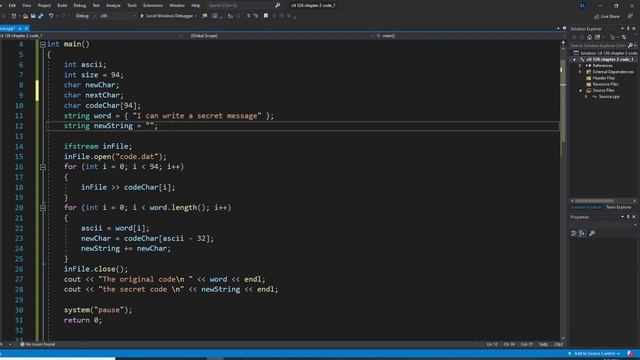Expand the References node
640x360 pixels.
tap(580, 66)
